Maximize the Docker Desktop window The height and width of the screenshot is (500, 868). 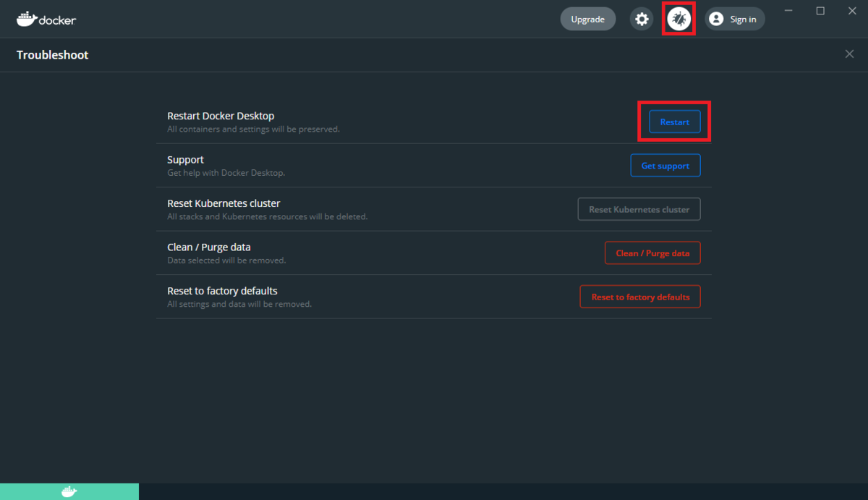click(820, 11)
